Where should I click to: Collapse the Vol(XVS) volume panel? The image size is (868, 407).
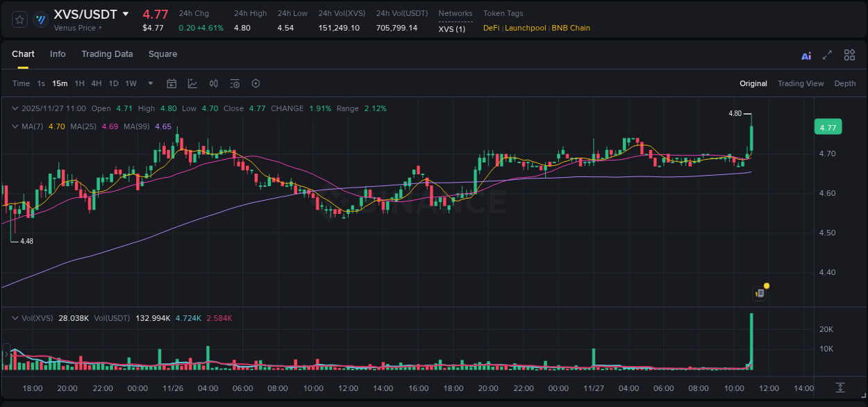(14, 317)
